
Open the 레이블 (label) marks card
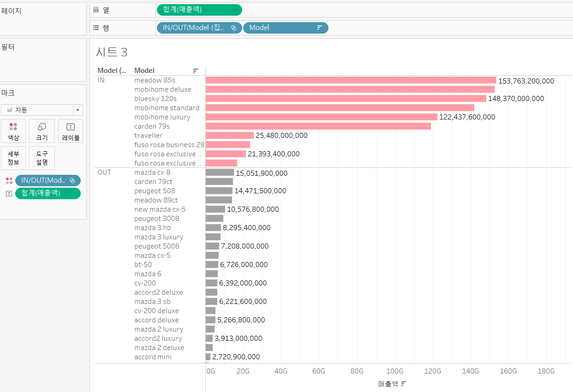(x=71, y=131)
